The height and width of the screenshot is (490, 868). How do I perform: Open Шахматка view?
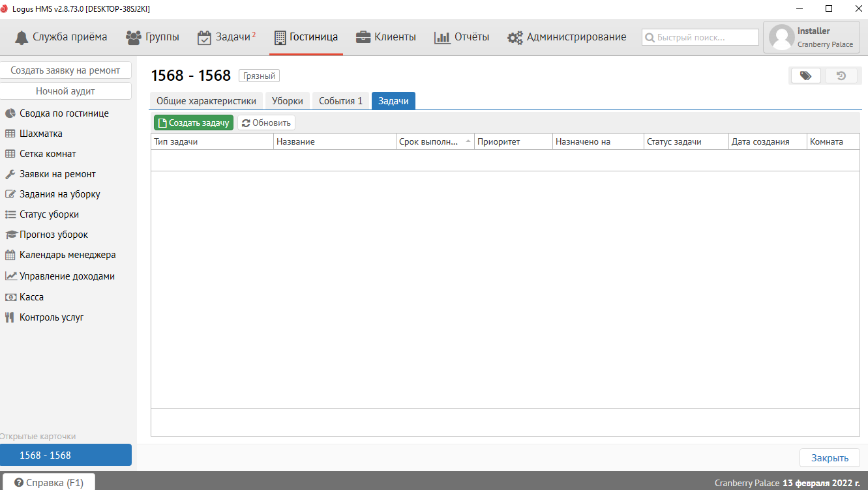tap(41, 134)
